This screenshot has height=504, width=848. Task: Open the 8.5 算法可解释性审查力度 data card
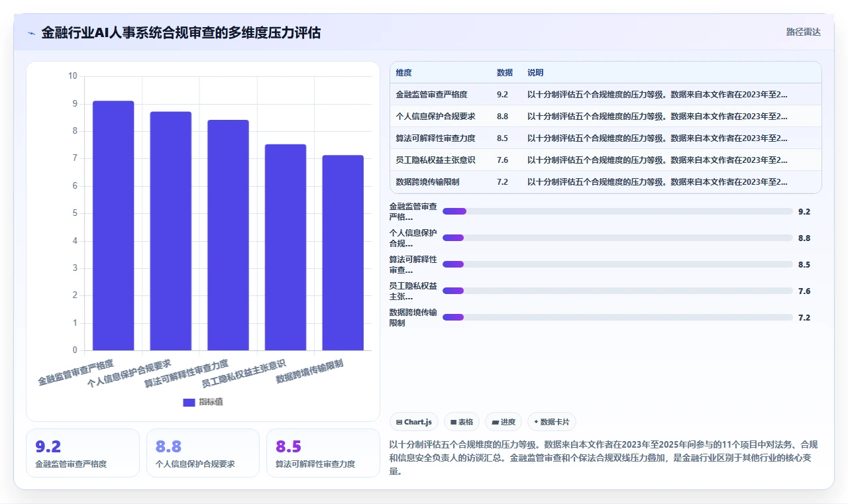323,453
